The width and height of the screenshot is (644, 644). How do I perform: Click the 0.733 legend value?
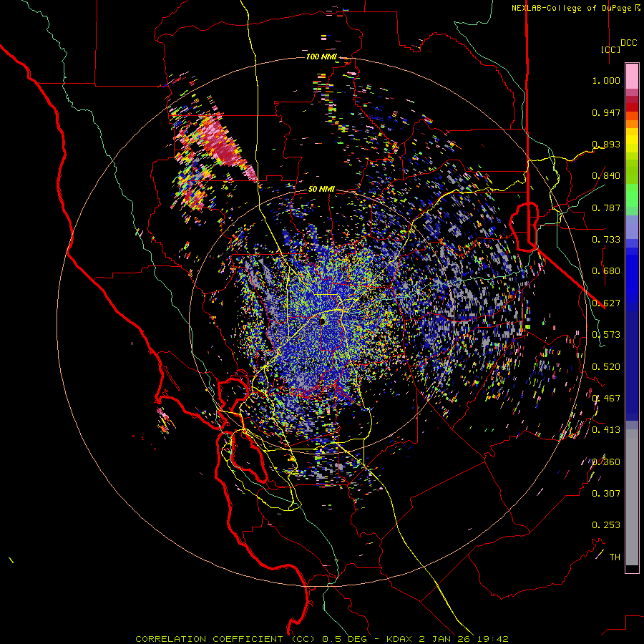[x=606, y=240]
